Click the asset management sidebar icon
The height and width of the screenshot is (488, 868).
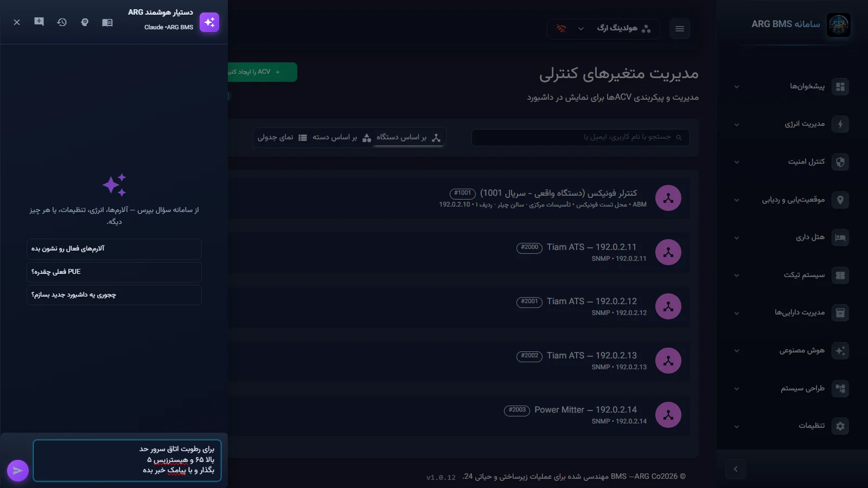coord(840,313)
